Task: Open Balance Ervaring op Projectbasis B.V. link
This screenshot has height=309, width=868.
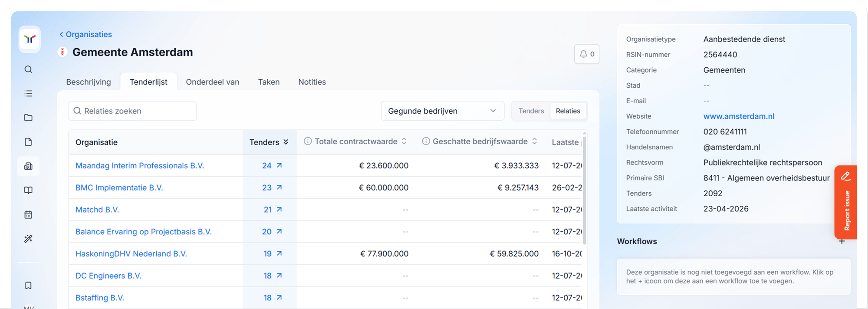Action: [144, 232]
